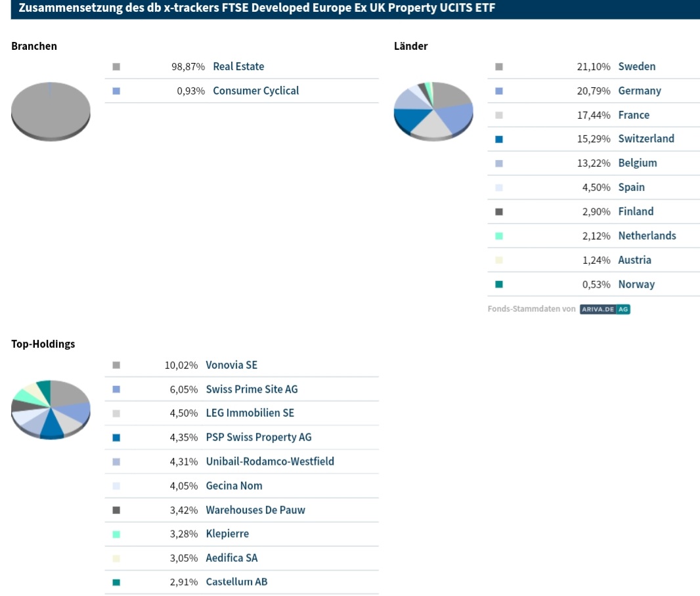Click the Top-Holdings pie chart

click(51, 410)
